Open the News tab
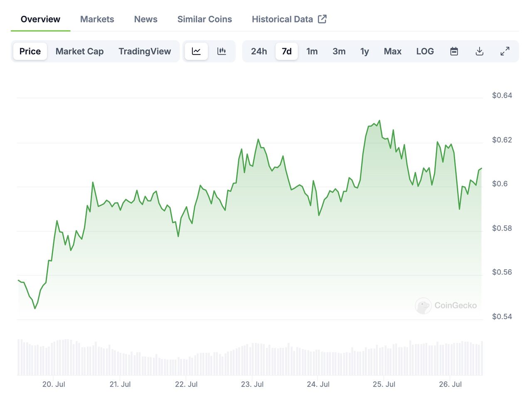The height and width of the screenshot is (401, 532). [145, 19]
